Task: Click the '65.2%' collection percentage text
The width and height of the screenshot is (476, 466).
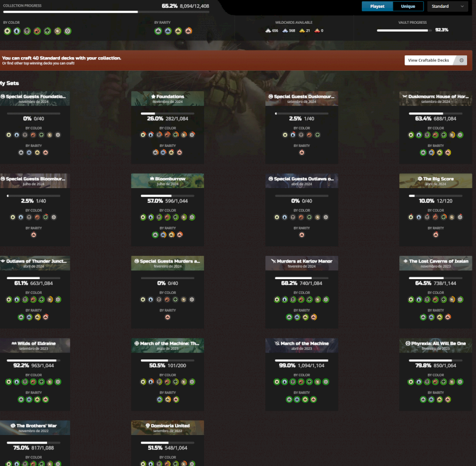Action: pos(170,6)
